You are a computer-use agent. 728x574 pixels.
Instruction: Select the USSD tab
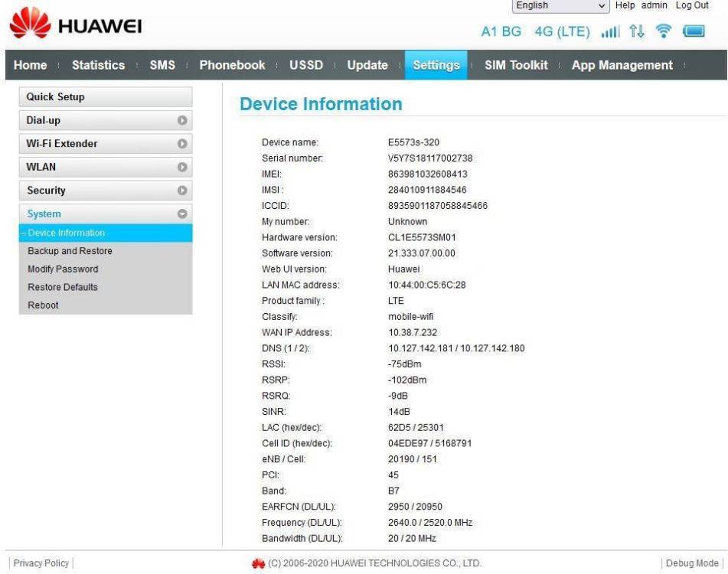pyautogui.click(x=306, y=65)
